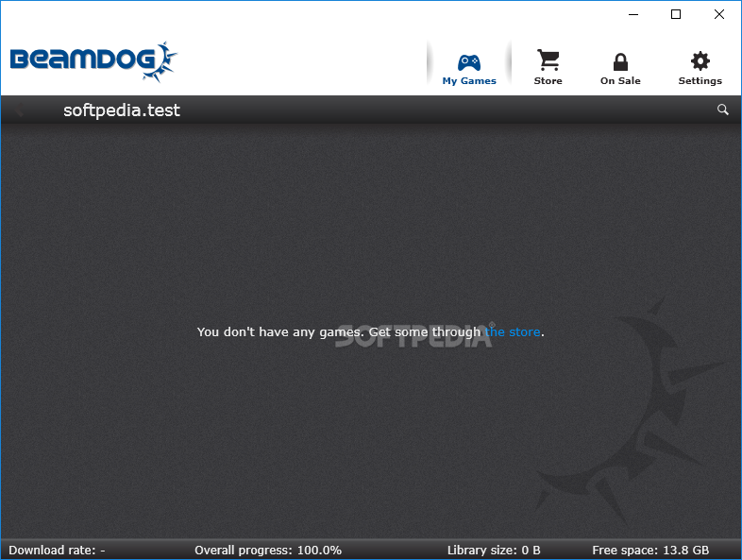Viewport: 742px width, 560px height.
Task: Open Settings with the gear icon
Action: 700,69
